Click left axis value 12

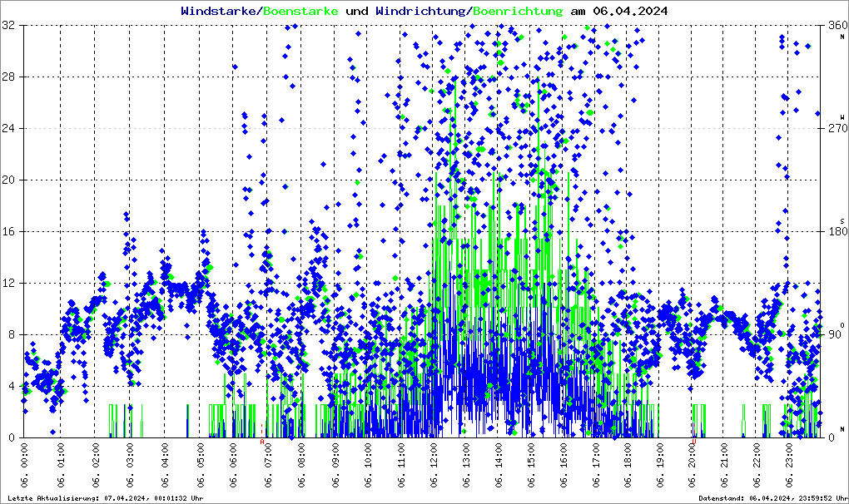8,283
